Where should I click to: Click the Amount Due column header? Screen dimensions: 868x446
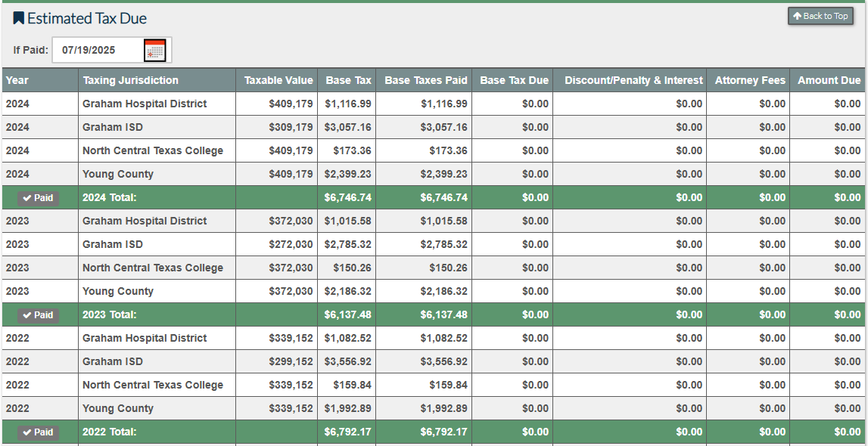[x=829, y=80]
